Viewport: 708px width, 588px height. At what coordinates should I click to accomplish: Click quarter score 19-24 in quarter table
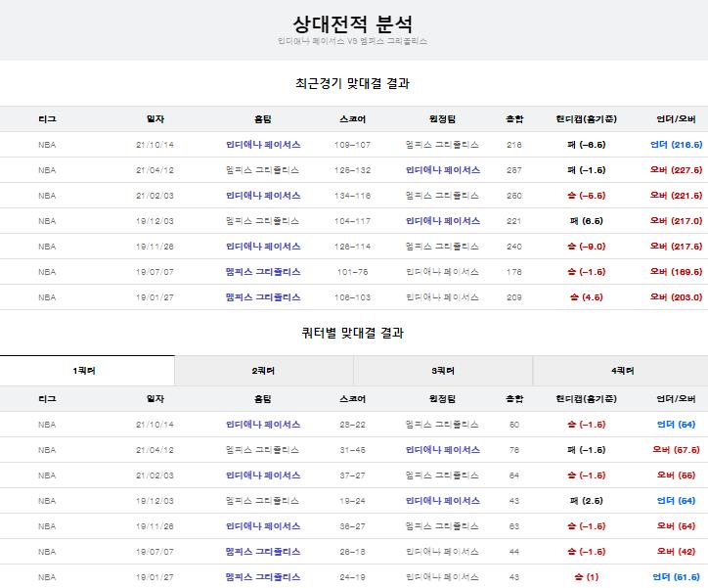coord(352,501)
